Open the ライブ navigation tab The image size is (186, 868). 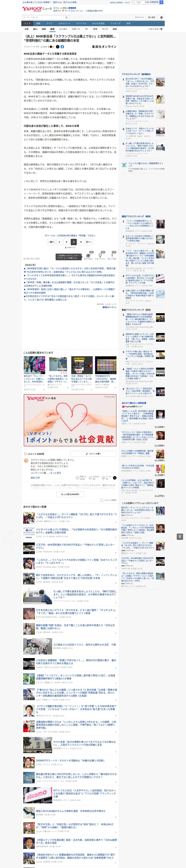pyautogui.click(x=49, y=24)
